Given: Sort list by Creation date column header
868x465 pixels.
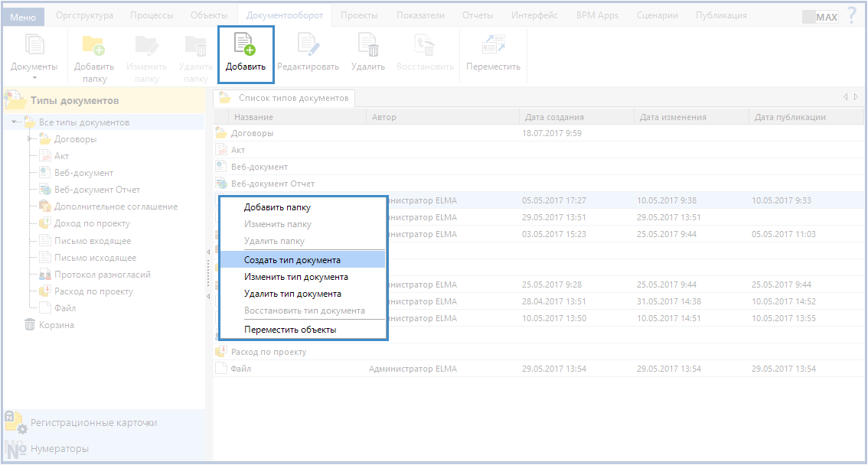Looking at the screenshot, I should 554,117.
